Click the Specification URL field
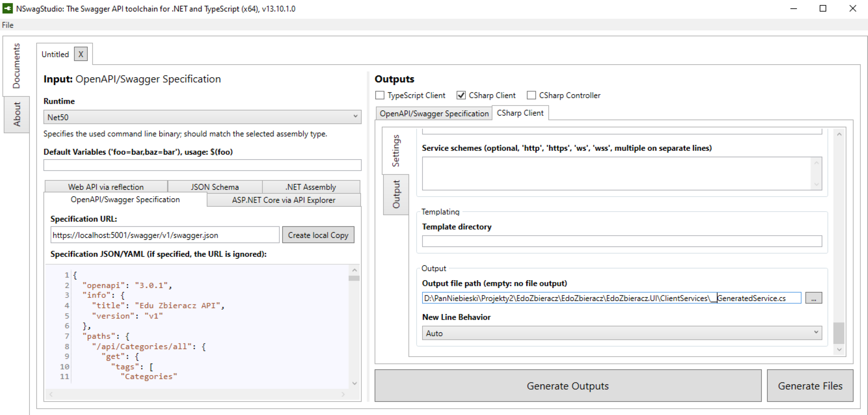Screen dimensions: 868x415 pyautogui.click(x=165, y=235)
